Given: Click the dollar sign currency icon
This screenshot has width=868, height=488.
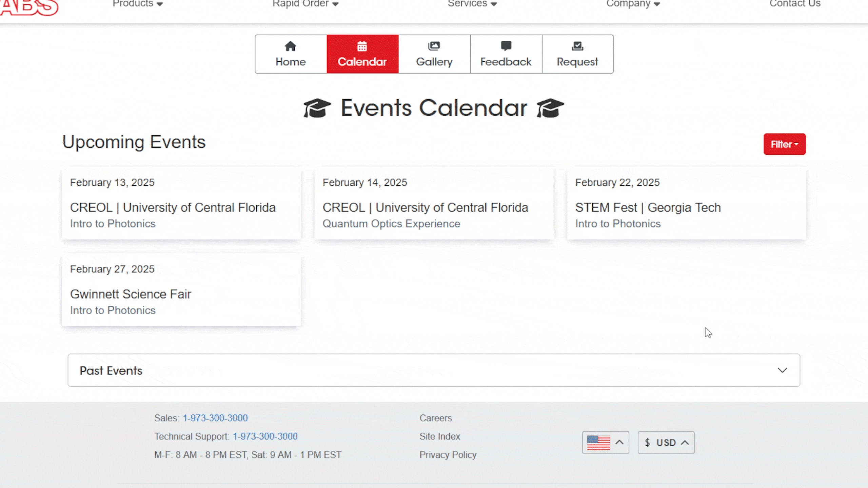Looking at the screenshot, I should [647, 443].
